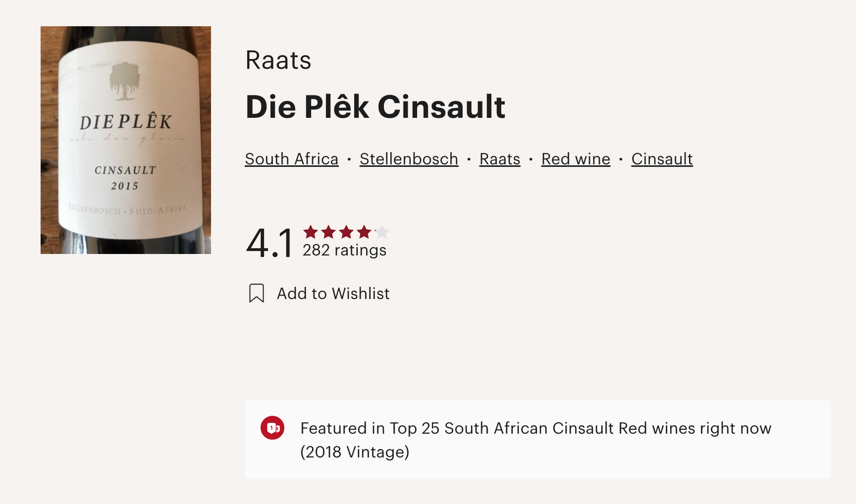Go to the Red wine category link
The image size is (856, 504).
point(575,159)
